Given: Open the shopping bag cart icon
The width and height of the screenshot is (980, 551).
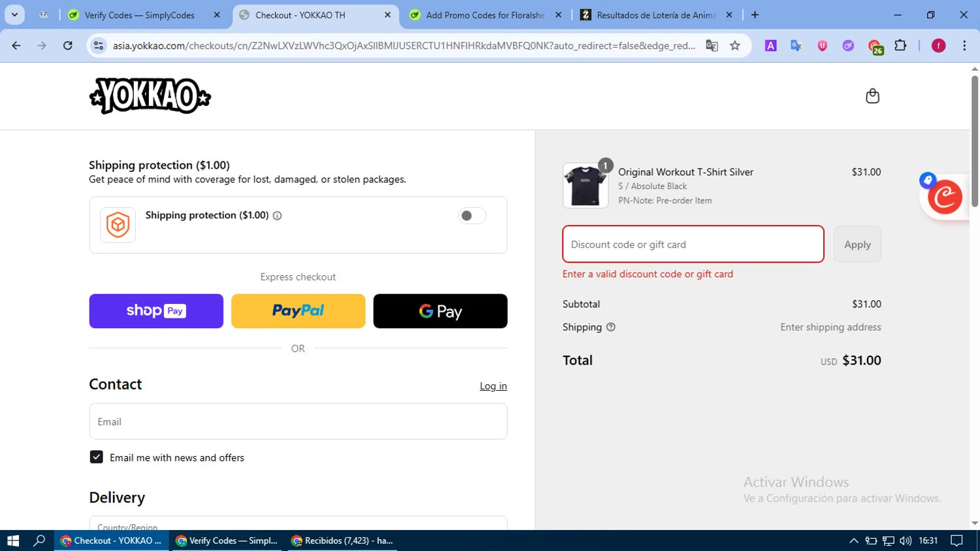Looking at the screenshot, I should pos(872,96).
